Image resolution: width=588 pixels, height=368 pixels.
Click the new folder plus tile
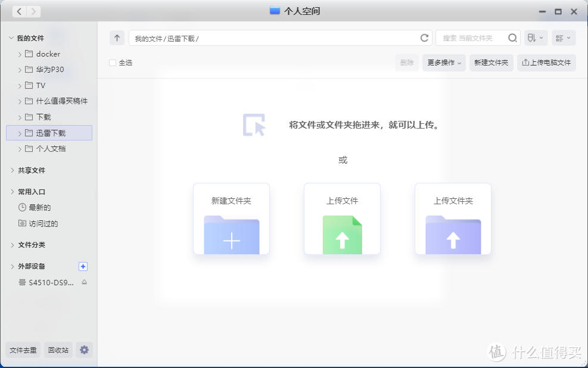tap(231, 235)
